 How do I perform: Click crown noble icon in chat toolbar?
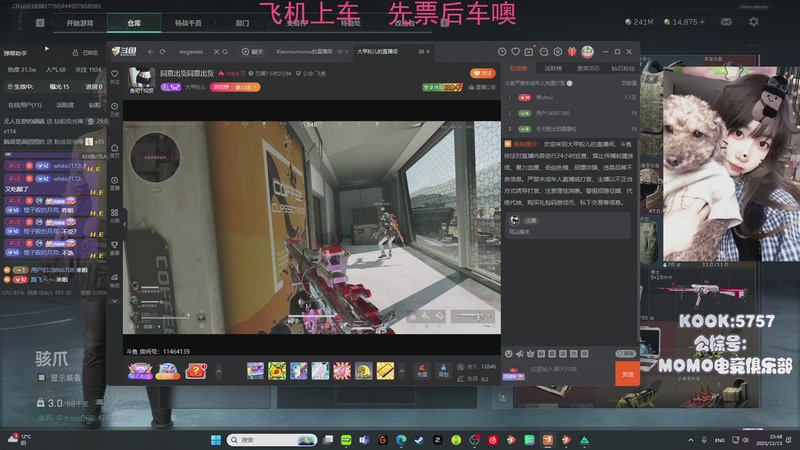[x=530, y=354]
